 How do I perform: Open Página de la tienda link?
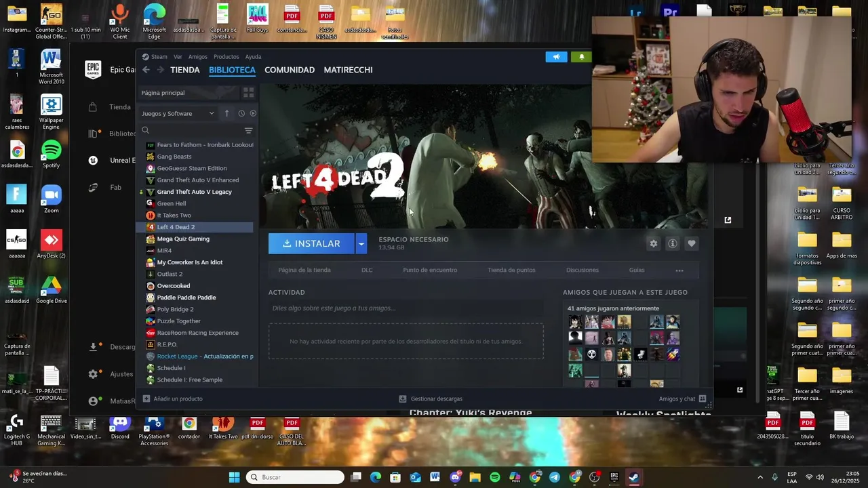coord(304,270)
